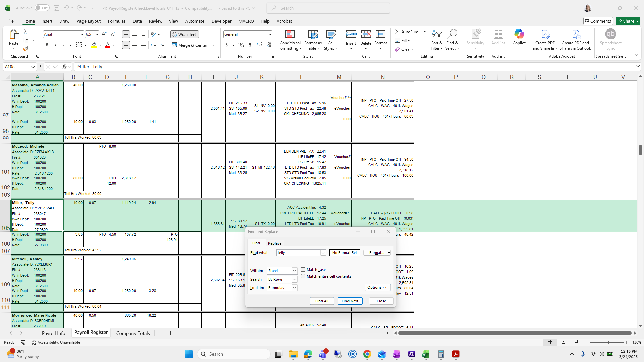Image resolution: width=644 pixels, height=362 pixels.
Task: Toggle Bold formatting
Action: tap(47, 45)
